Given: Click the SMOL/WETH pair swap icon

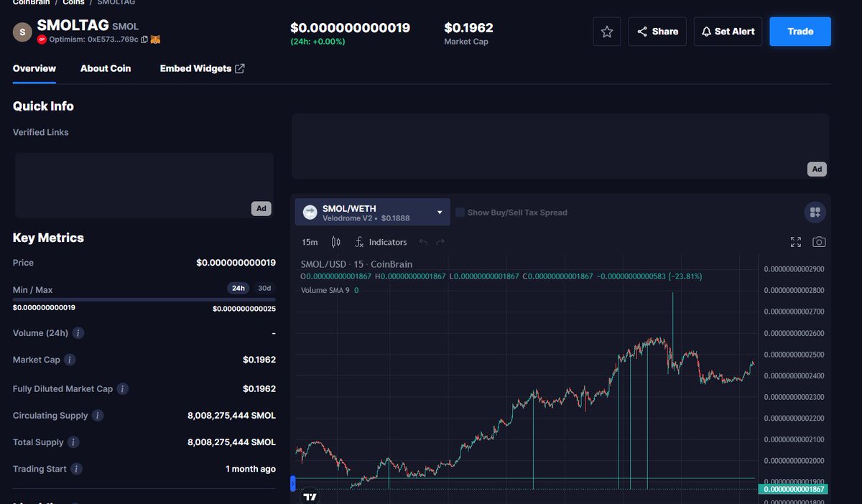Looking at the screenshot, I should click(310, 212).
